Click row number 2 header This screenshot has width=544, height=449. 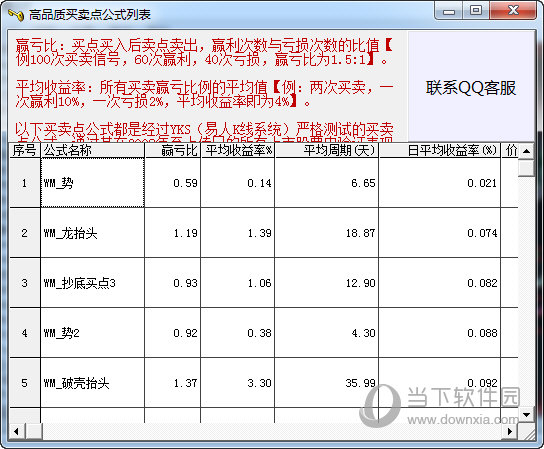click(x=25, y=233)
